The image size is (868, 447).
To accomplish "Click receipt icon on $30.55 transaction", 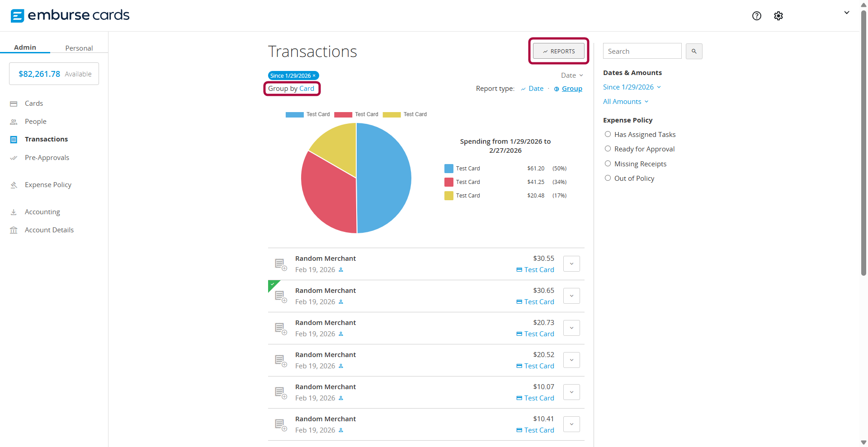I will point(281,264).
